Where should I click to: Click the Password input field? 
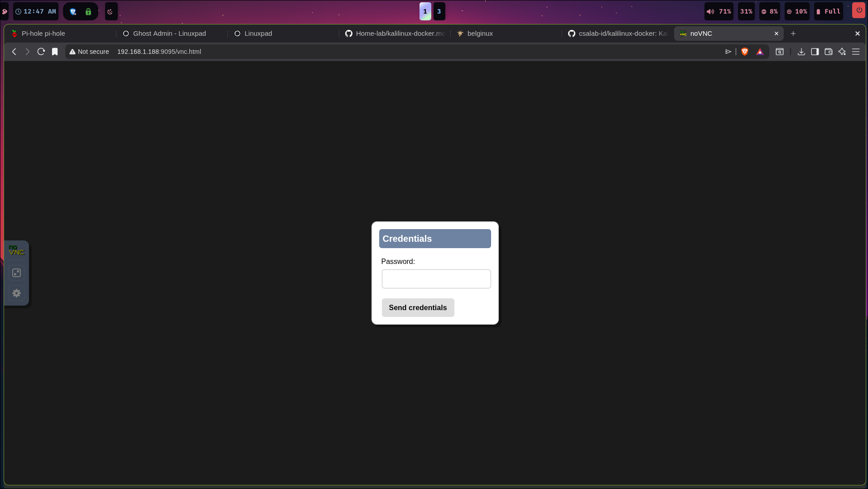pyautogui.click(x=436, y=279)
